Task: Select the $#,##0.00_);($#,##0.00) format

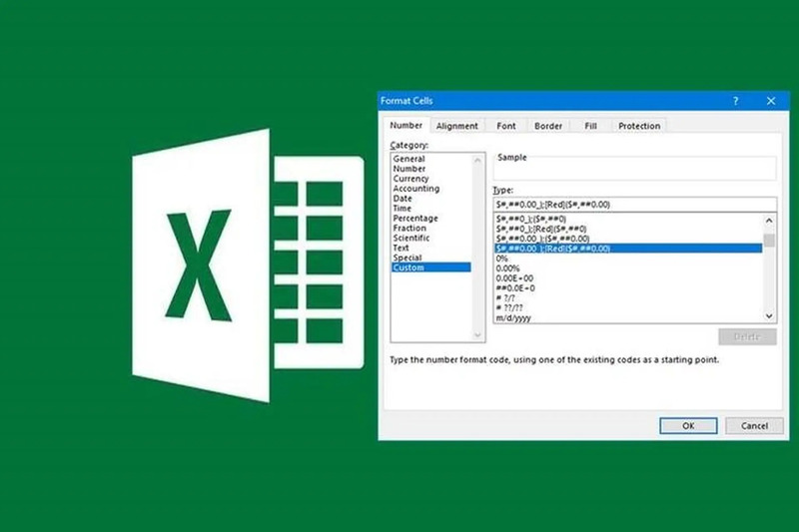Action: tap(628, 239)
